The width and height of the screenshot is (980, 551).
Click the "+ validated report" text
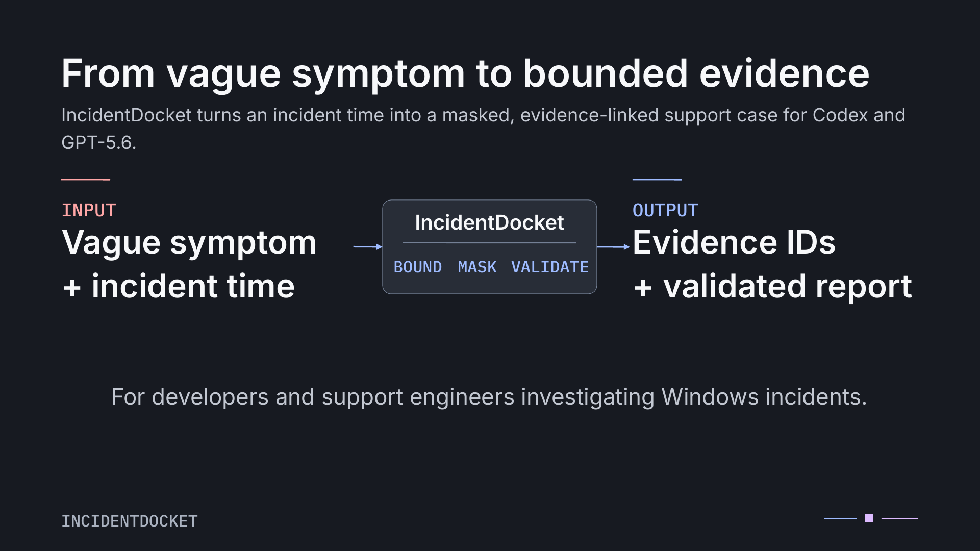click(x=772, y=286)
